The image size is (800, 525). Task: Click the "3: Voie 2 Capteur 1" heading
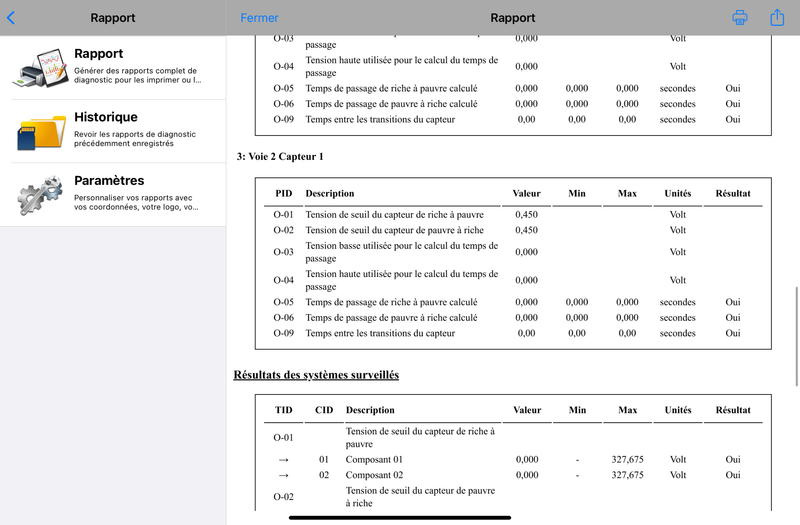pyautogui.click(x=280, y=157)
